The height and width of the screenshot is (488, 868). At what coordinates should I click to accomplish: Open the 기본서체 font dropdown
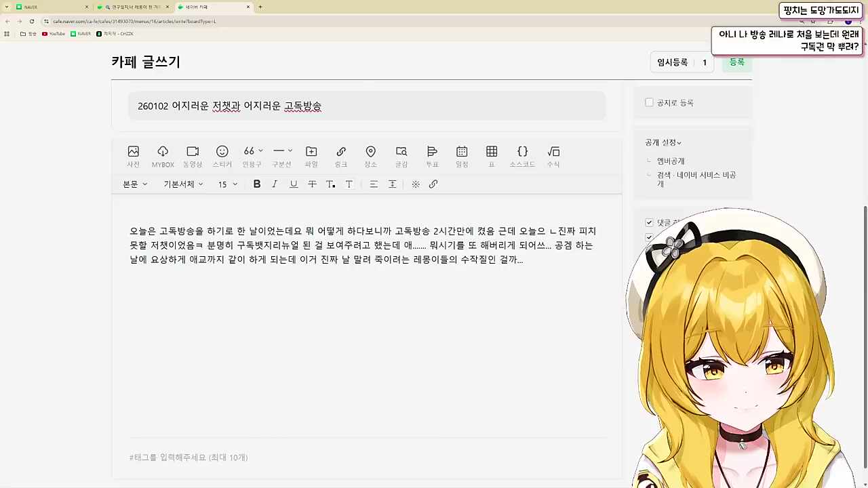point(183,184)
